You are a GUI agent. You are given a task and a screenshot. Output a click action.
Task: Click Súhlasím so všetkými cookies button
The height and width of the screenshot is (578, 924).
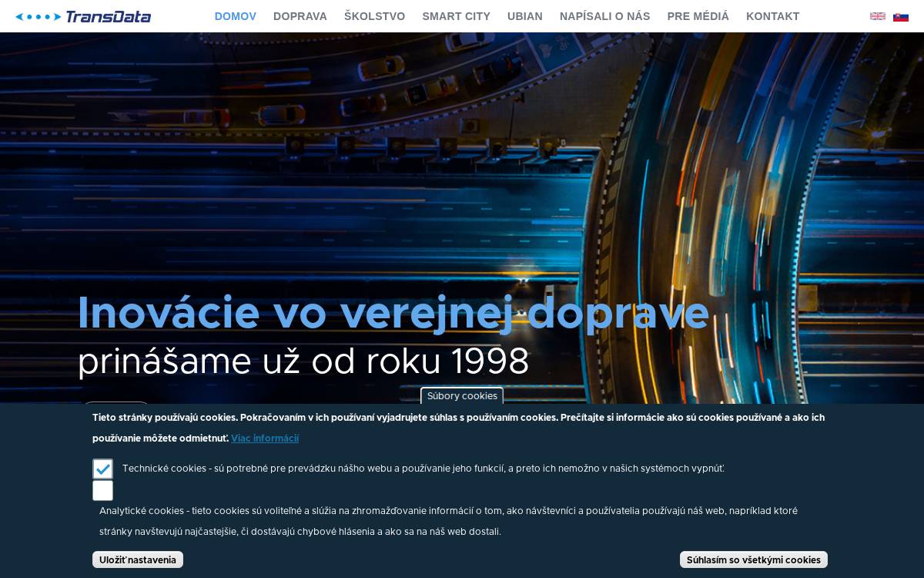(x=754, y=560)
